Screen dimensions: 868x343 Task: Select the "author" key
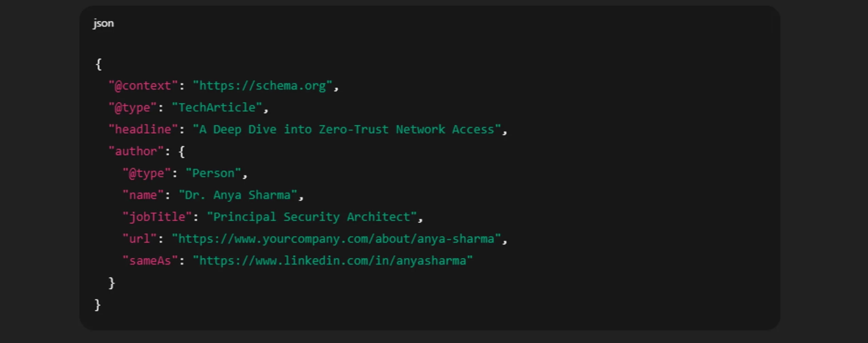pos(136,151)
